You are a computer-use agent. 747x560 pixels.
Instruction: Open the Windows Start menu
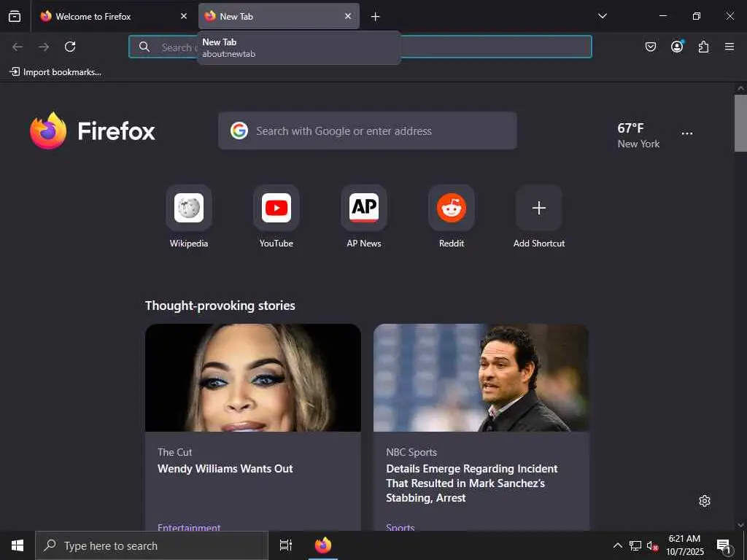click(18, 545)
